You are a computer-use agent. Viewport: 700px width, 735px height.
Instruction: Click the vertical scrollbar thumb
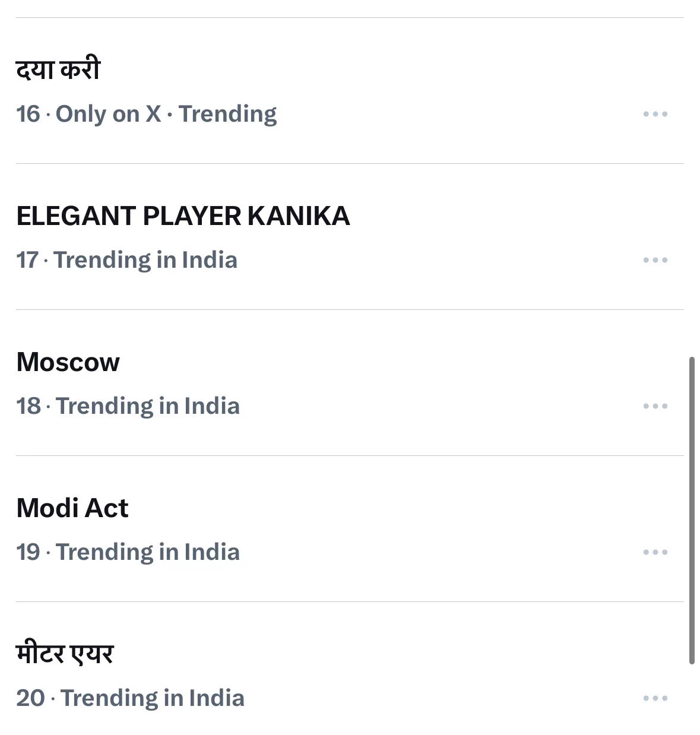coord(692,511)
